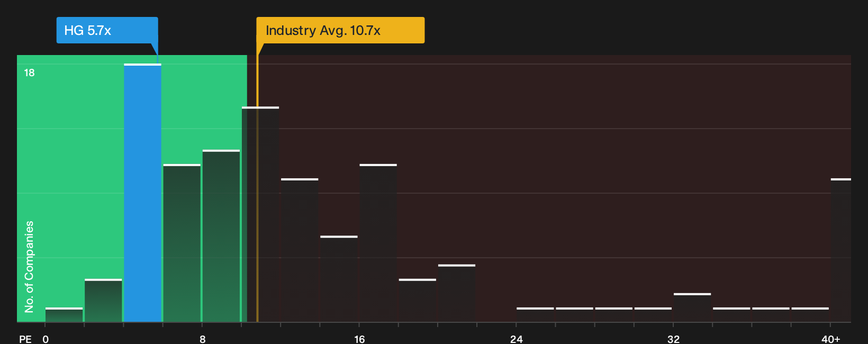
Task: Click the x-axis tick label 0
Action: [x=46, y=339]
